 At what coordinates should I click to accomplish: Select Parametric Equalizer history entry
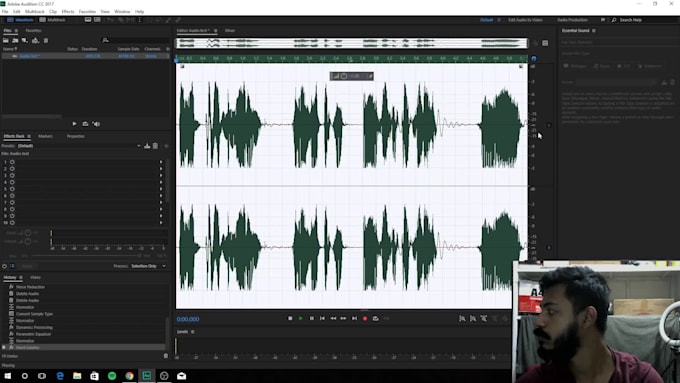point(33,334)
